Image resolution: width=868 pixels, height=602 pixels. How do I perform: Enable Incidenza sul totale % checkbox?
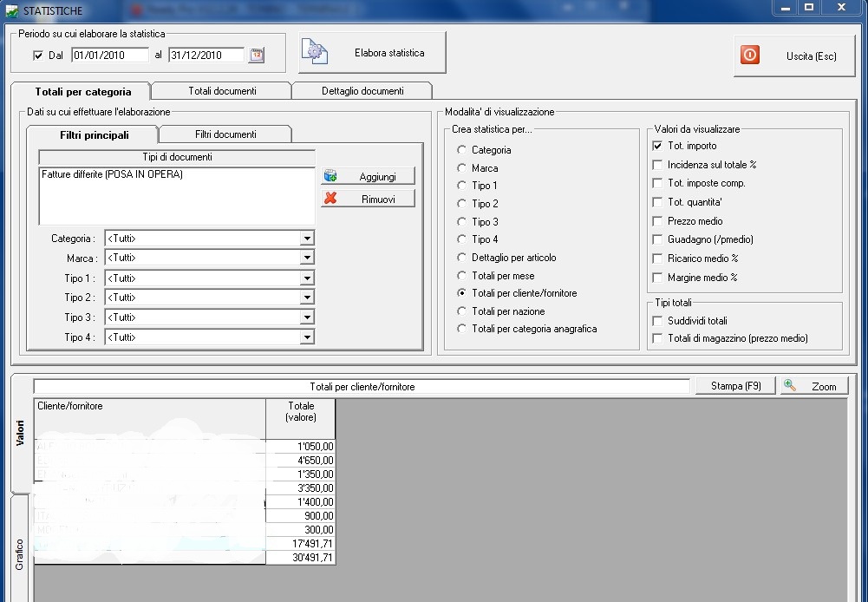(x=657, y=165)
